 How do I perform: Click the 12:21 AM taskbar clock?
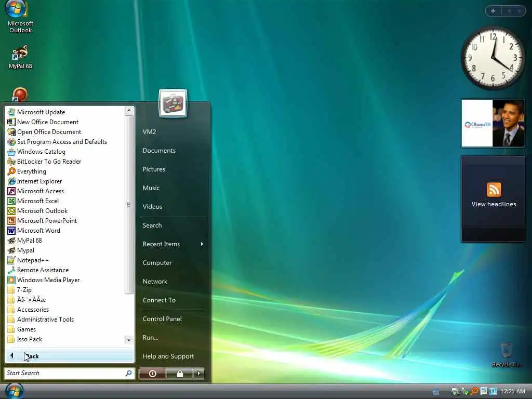pos(513,392)
